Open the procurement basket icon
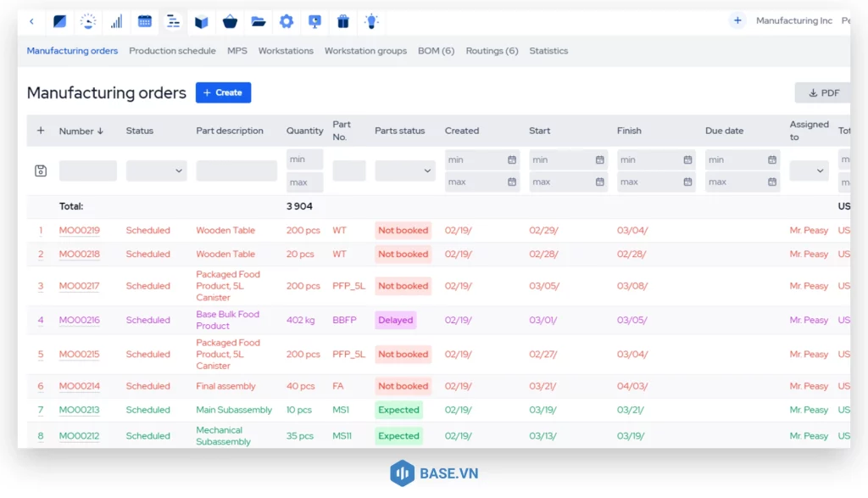This screenshot has height=498, width=868. (230, 21)
